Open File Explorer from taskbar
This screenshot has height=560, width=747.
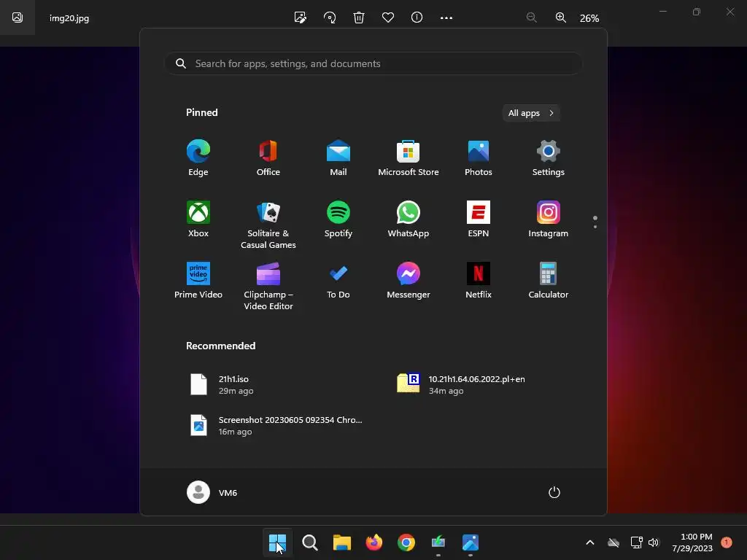342,542
